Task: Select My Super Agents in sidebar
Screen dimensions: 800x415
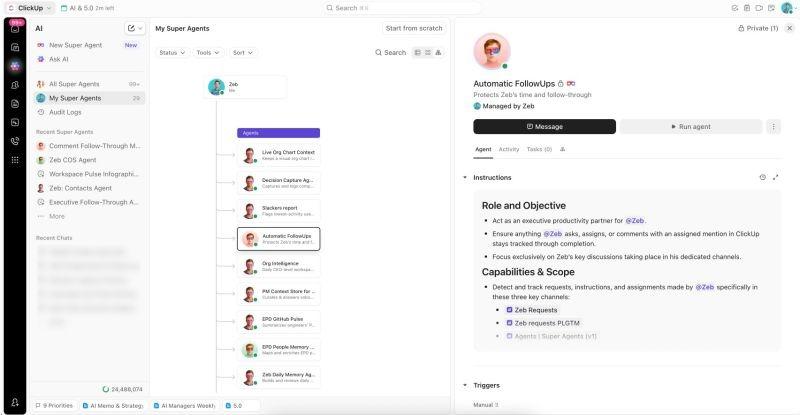Action: (90, 98)
